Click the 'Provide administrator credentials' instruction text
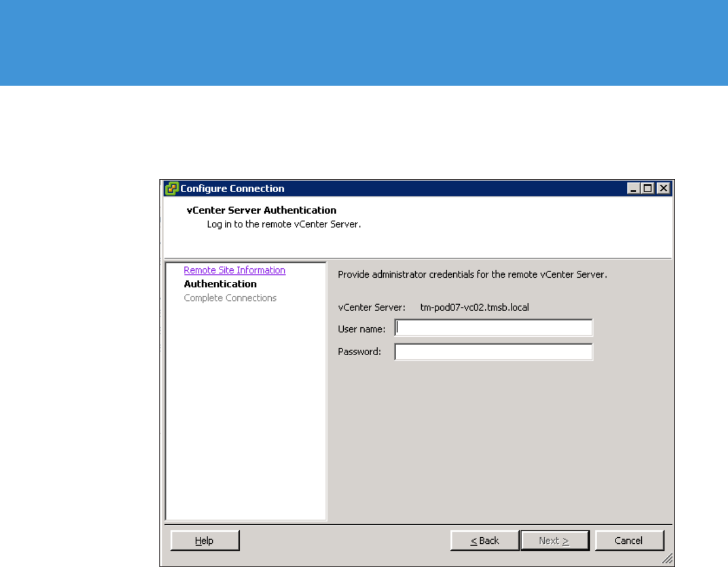This screenshot has height=567, width=728. tap(472, 275)
